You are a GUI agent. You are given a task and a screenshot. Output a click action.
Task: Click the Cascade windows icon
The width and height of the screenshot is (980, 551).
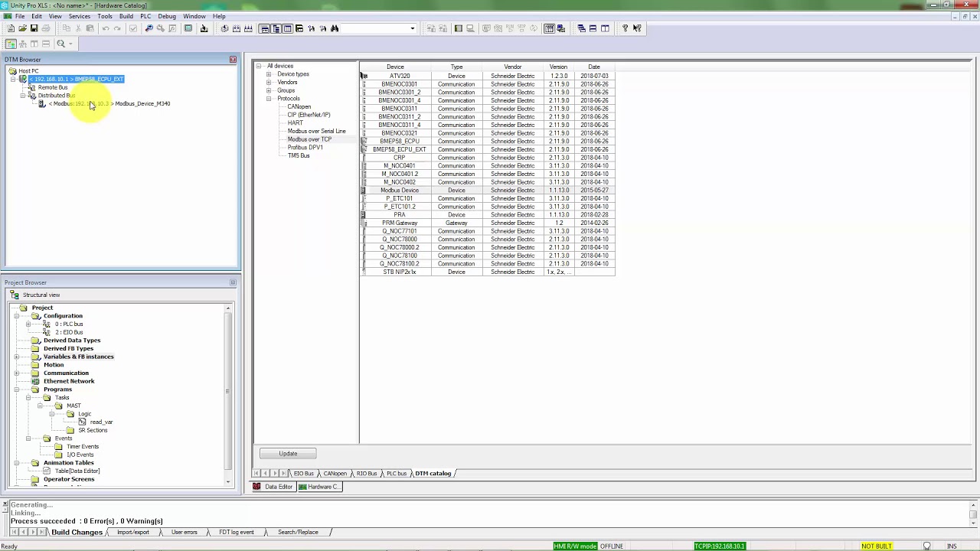click(x=581, y=28)
